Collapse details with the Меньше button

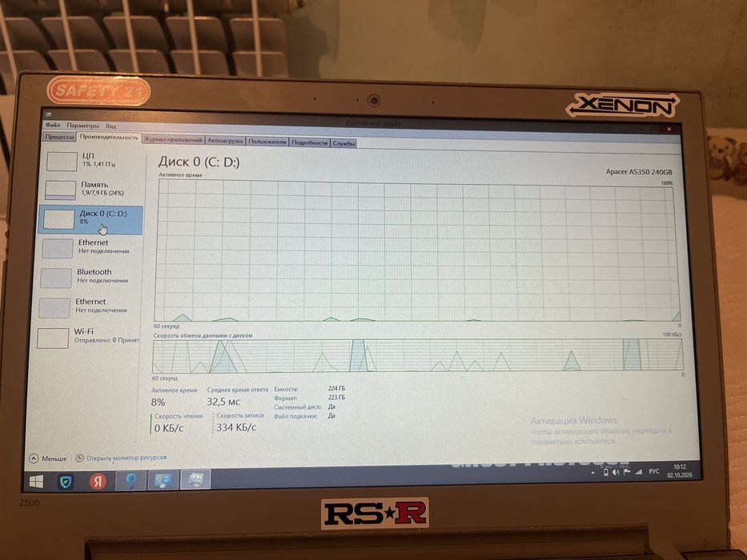tap(48, 458)
